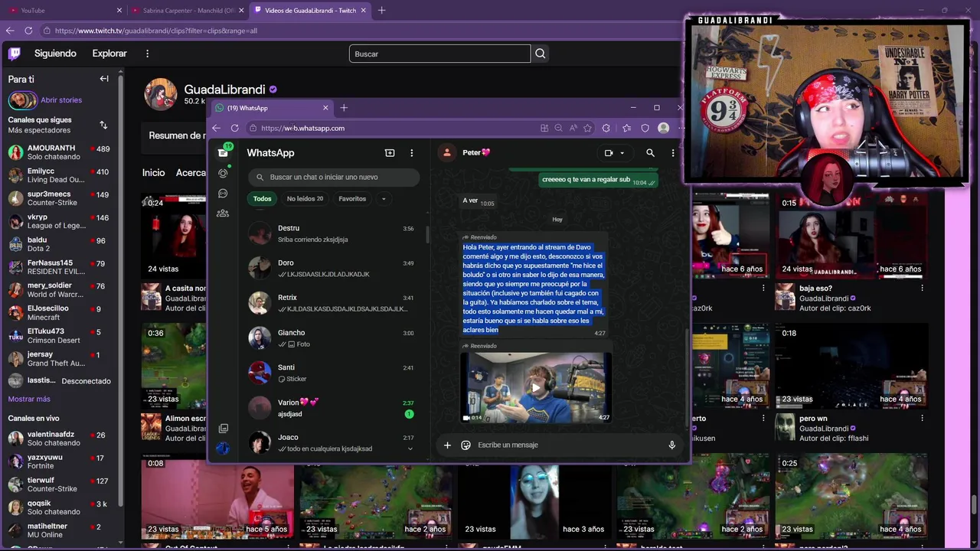Open WhatsApp chat list menu dots
Viewport: 980px width, 551px height.
click(x=411, y=153)
